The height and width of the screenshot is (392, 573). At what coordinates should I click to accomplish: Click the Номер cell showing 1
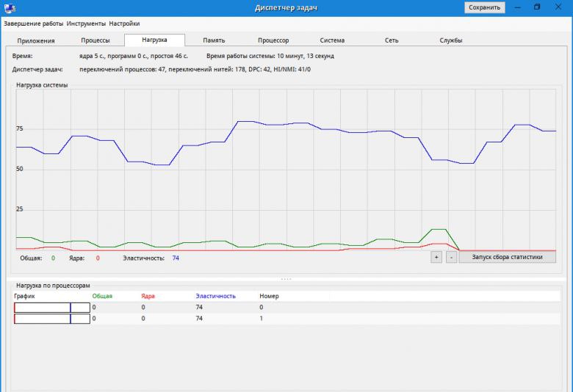[262, 319]
